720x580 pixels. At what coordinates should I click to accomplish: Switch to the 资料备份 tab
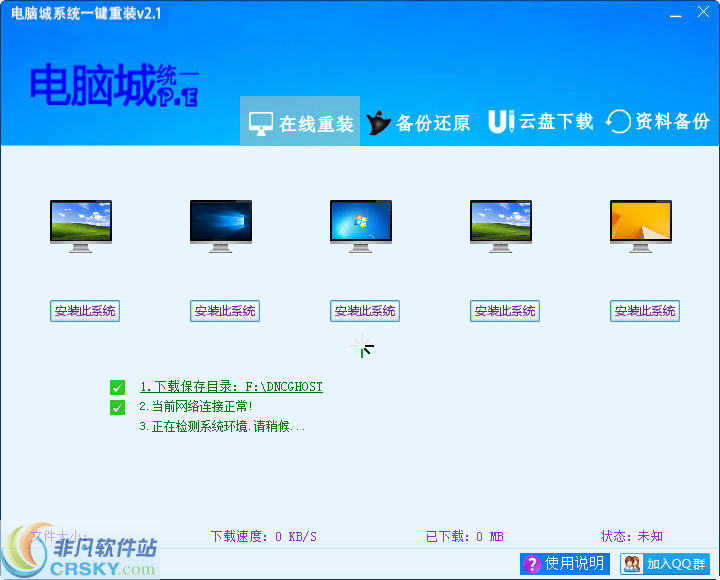[658, 122]
